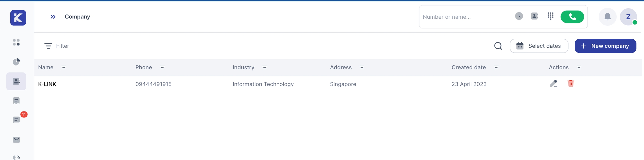Expand the sidebar with double chevron

pos(53,17)
